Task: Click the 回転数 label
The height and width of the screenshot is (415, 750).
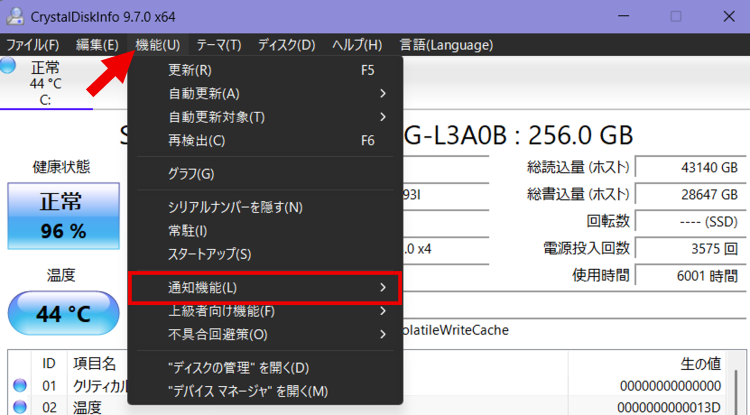Action: click(x=608, y=221)
